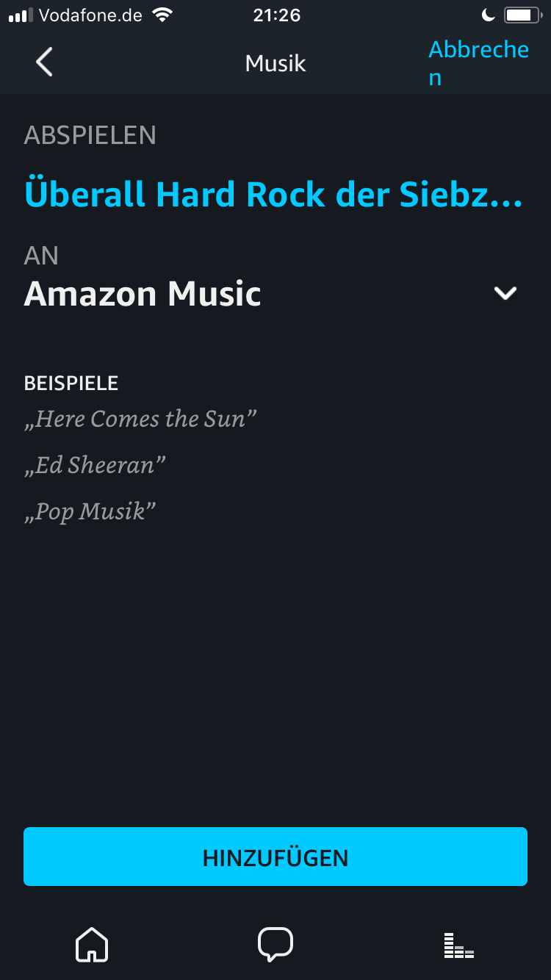The width and height of the screenshot is (551, 980).
Task: Open the Communicate speech bubble tab
Action: 275,944
